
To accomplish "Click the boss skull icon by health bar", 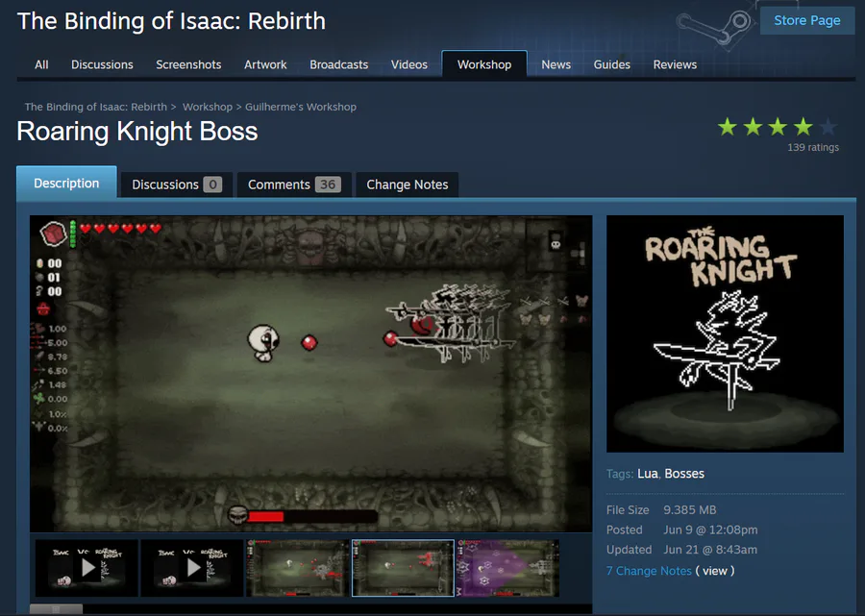I will pyautogui.click(x=237, y=516).
